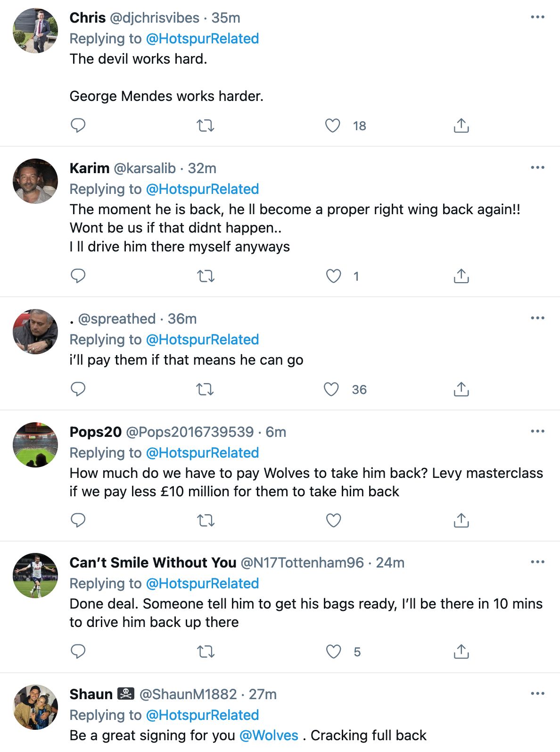Viewport: 560px width, 752px height.
Task: View Shaun's profile via his name
Action: click(x=91, y=694)
